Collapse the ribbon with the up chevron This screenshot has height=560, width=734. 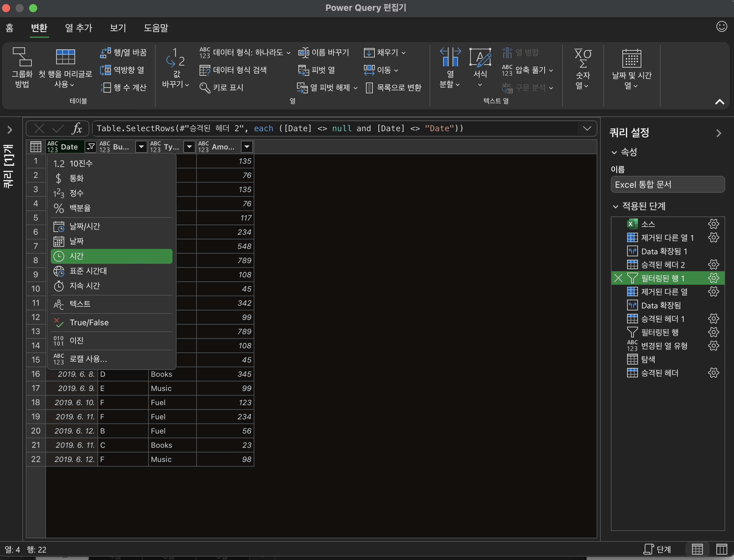pyautogui.click(x=719, y=101)
